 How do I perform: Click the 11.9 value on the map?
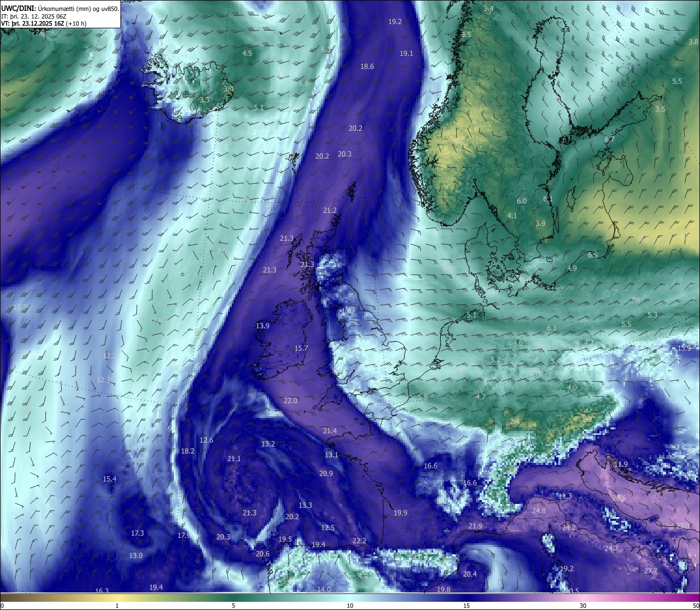click(621, 464)
